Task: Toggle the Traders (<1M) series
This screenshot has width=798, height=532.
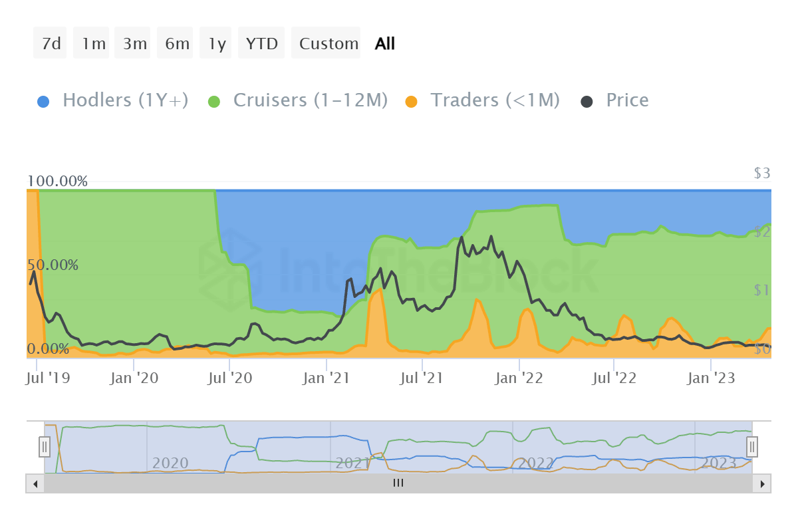Action: tap(495, 100)
